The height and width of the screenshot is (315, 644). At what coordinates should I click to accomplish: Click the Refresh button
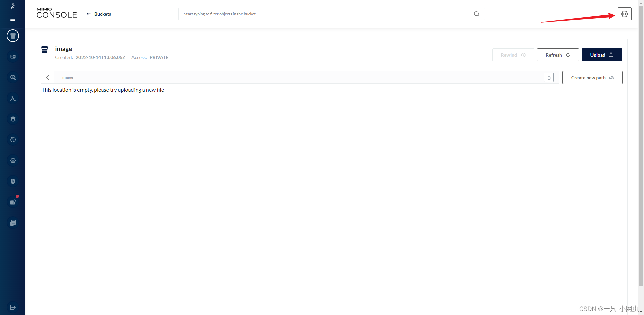click(x=557, y=55)
